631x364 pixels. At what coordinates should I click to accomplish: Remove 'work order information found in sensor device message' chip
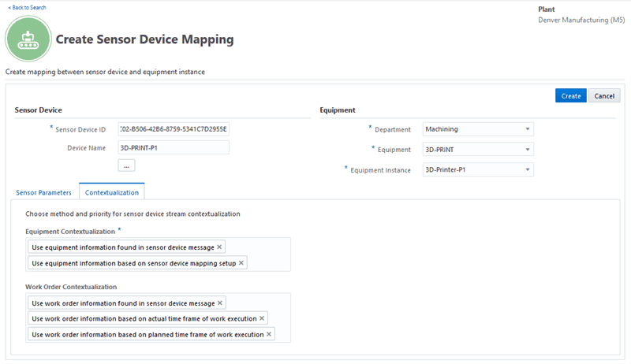click(x=220, y=303)
